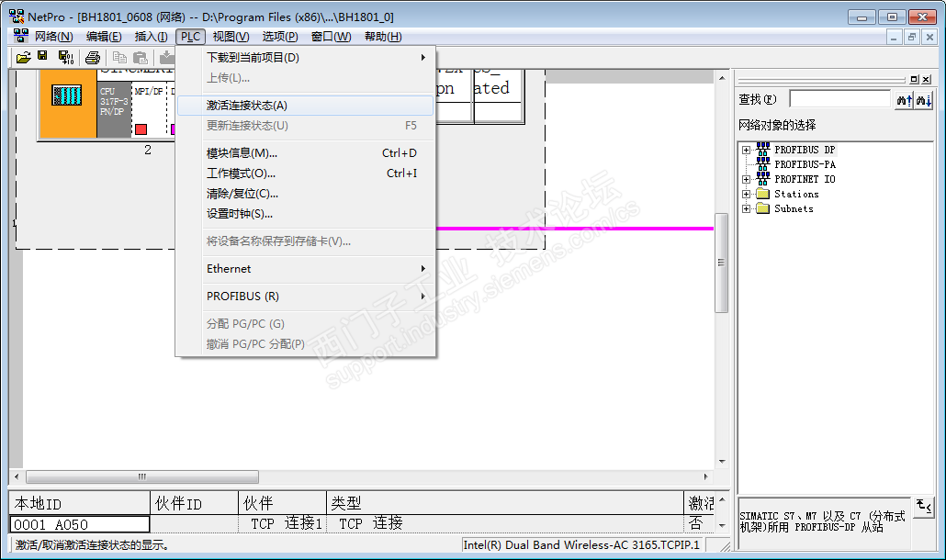Choose 清除/复位(C)... menu entry
The height and width of the screenshot is (560, 946).
click(305, 194)
